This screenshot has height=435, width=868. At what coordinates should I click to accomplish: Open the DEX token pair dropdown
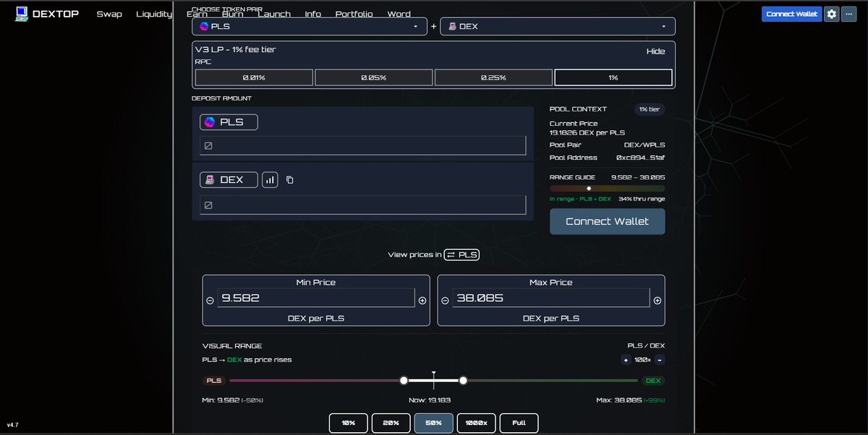[x=558, y=26]
